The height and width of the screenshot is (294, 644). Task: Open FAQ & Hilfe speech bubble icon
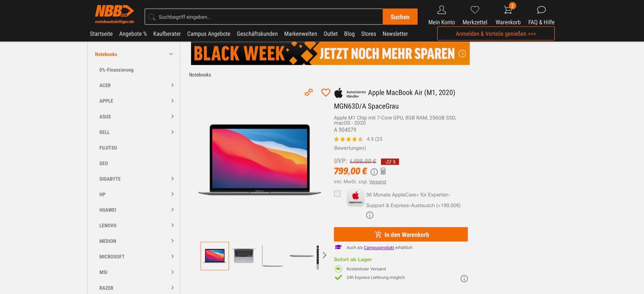pos(541,10)
